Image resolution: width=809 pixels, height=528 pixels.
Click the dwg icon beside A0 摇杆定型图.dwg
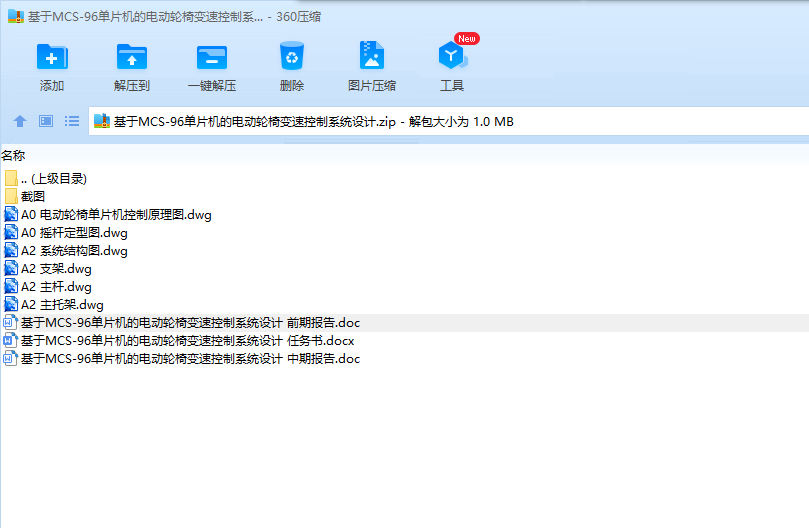(x=11, y=232)
